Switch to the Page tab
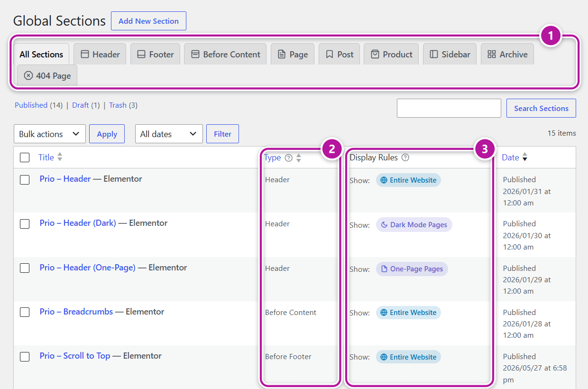Image resolution: width=588 pixels, height=389 pixels. tap(293, 54)
